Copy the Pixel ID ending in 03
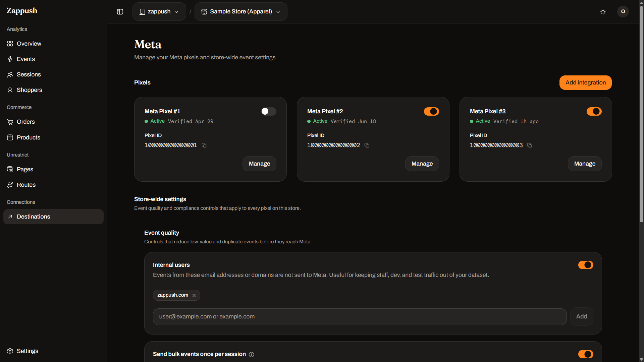This screenshot has height=362, width=644. (x=529, y=145)
